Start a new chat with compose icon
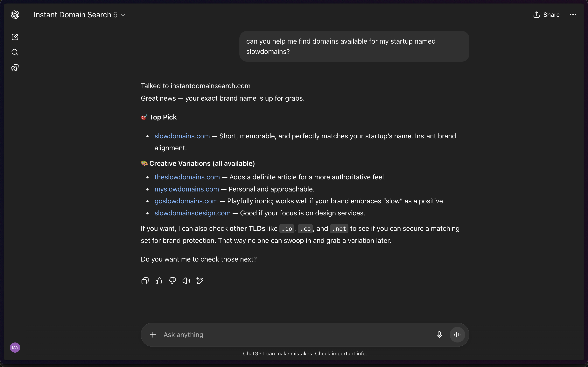Image resolution: width=588 pixels, height=367 pixels. coord(15,37)
